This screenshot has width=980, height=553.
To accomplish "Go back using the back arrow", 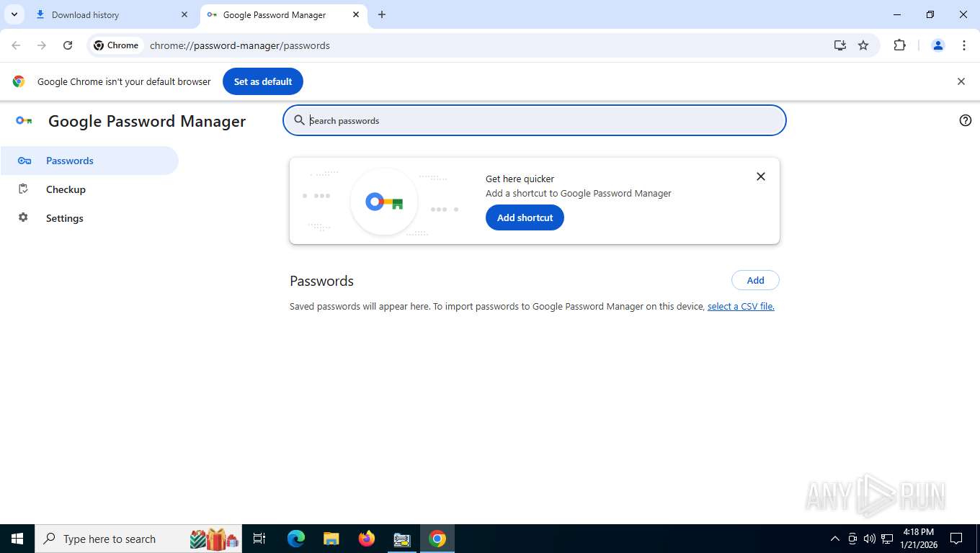I will click(16, 45).
